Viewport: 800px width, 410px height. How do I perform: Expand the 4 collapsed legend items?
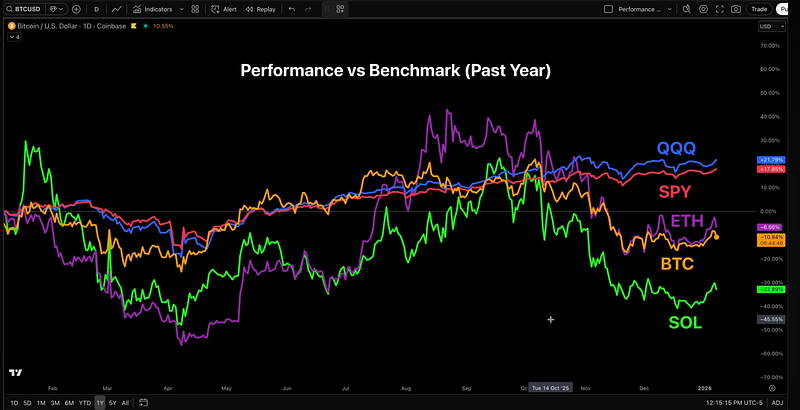click(x=14, y=37)
